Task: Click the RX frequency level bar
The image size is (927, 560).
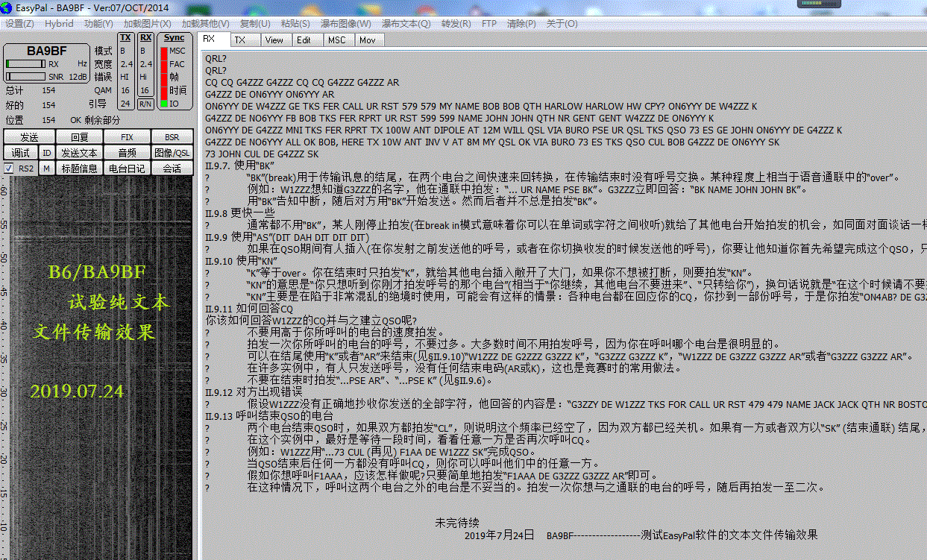Action: 25,64
